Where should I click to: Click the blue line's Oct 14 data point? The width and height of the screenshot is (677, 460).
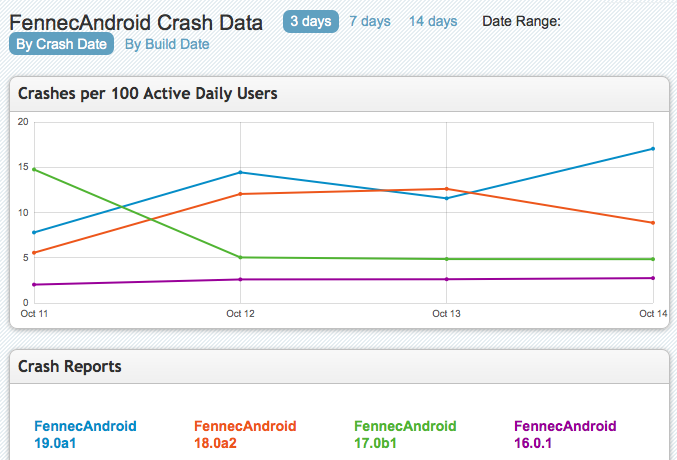(x=653, y=149)
